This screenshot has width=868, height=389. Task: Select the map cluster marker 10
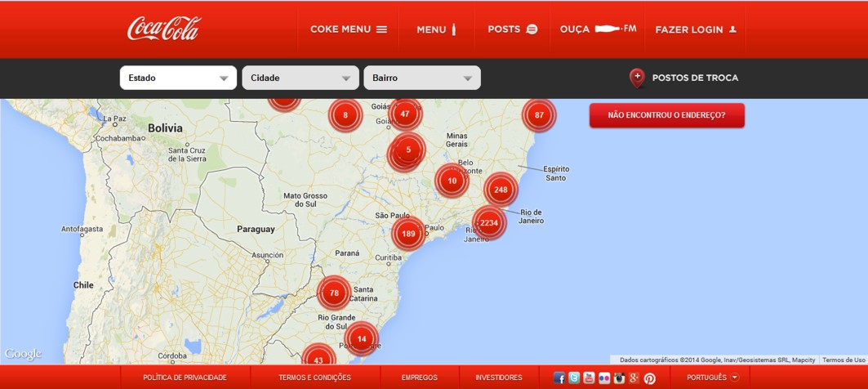pyautogui.click(x=452, y=181)
